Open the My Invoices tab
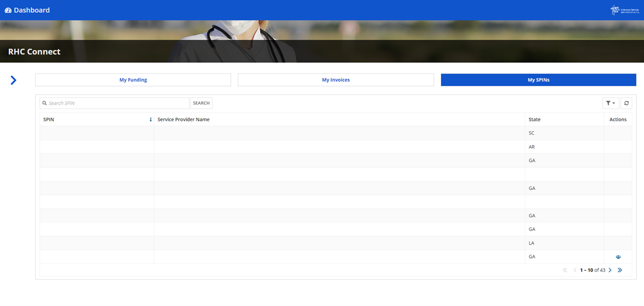 pos(336,80)
